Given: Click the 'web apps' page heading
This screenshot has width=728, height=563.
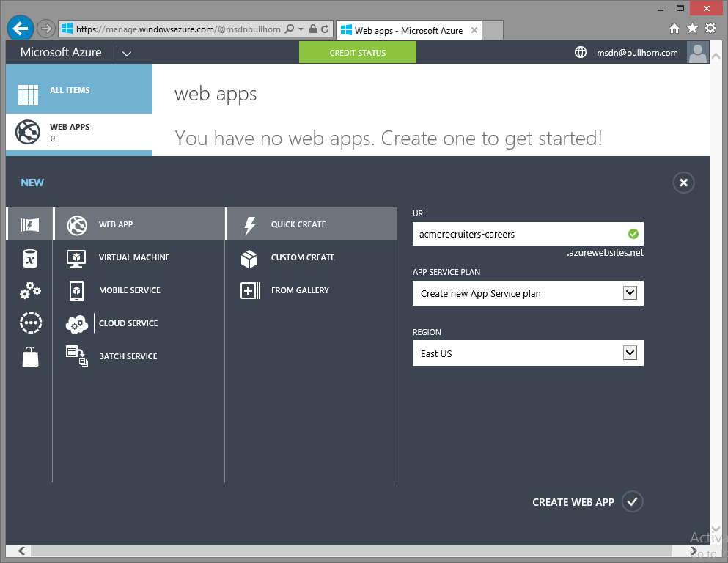Looking at the screenshot, I should 216,95.
